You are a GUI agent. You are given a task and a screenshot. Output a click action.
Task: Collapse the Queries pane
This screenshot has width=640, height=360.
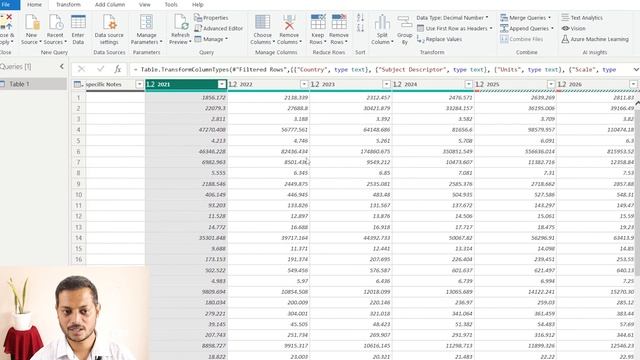pyautogui.click(x=62, y=66)
